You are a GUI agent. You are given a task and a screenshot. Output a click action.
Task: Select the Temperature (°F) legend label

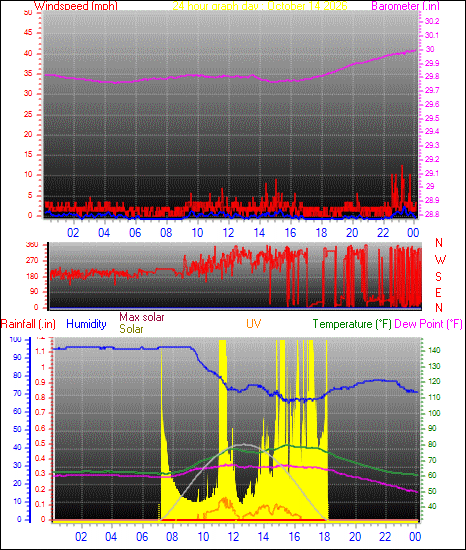click(x=352, y=324)
